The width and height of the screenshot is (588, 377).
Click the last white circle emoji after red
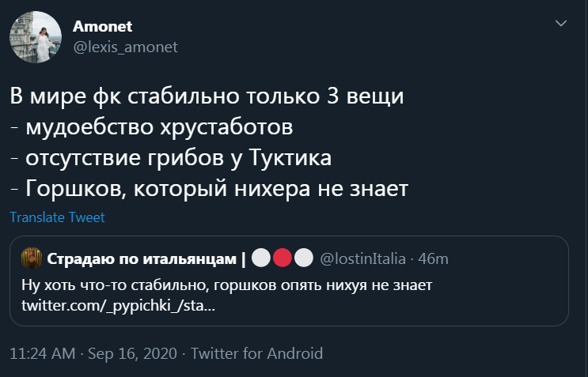click(x=302, y=258)
